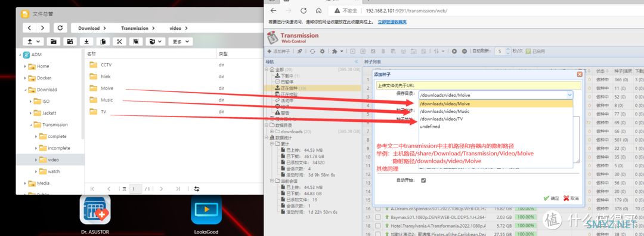Go back in file manager
Image resolution: width=644 pixels, height=236 pixels.
coord(29,28)
